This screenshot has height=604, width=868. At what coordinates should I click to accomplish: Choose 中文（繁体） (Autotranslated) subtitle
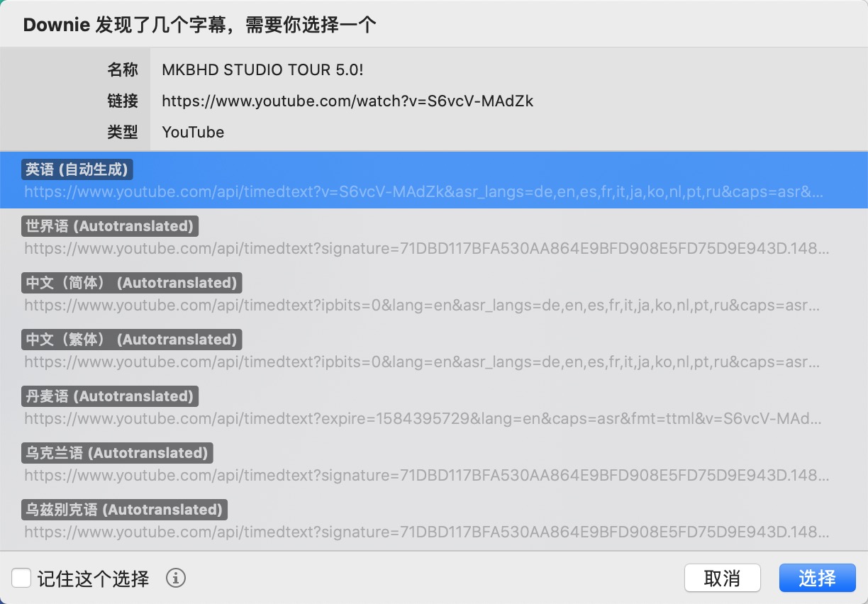click(434, 350)
